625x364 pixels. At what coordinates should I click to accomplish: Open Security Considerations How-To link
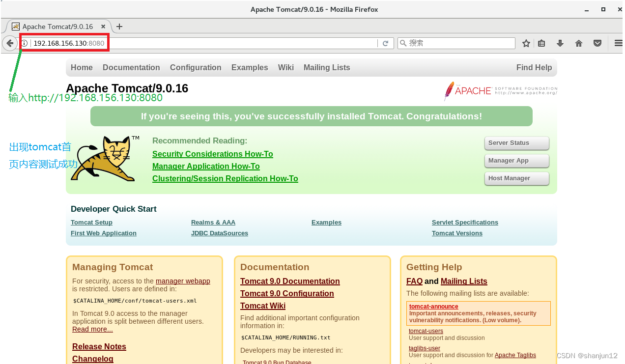[213, 154]
